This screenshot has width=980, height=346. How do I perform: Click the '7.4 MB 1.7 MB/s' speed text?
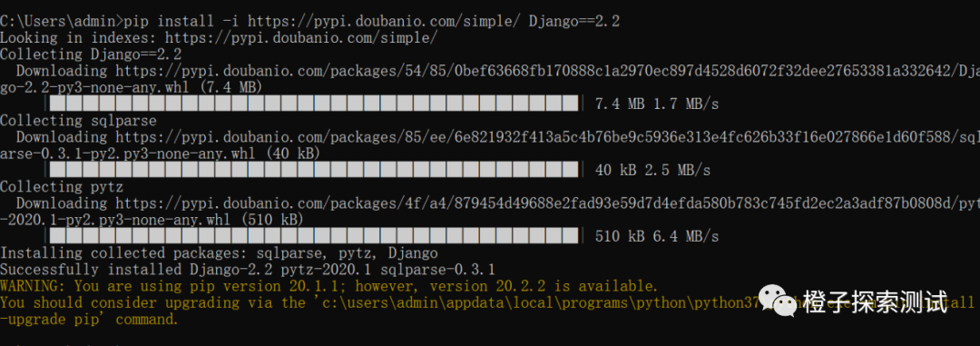click(x=657, y=104)
